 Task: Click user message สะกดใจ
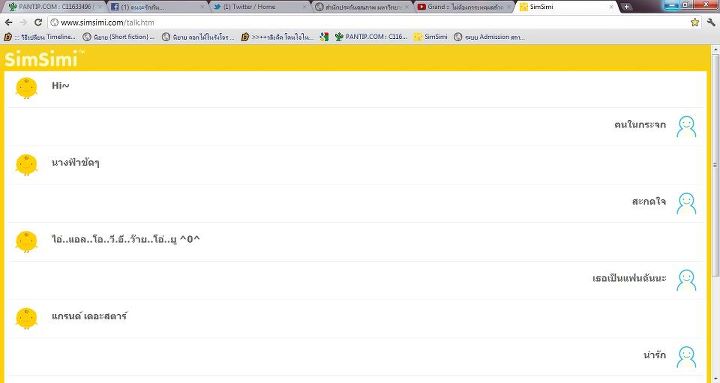tap(649, 201)
